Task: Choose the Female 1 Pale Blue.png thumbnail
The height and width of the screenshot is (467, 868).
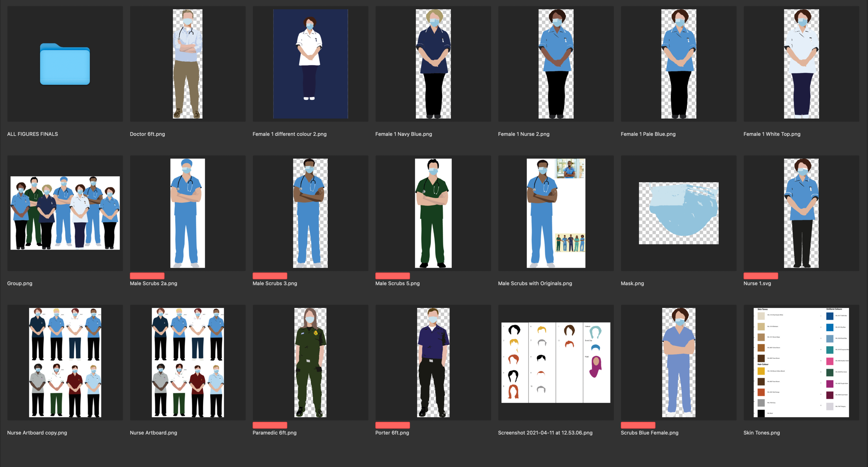Action: point(679,64)
